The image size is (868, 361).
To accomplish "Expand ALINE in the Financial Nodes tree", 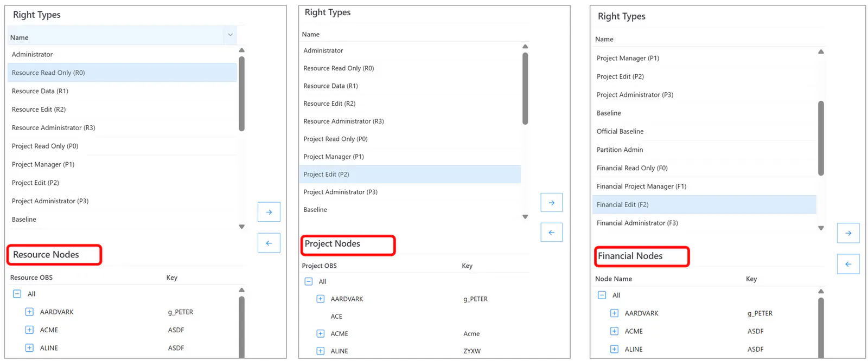I will [614, 350].
